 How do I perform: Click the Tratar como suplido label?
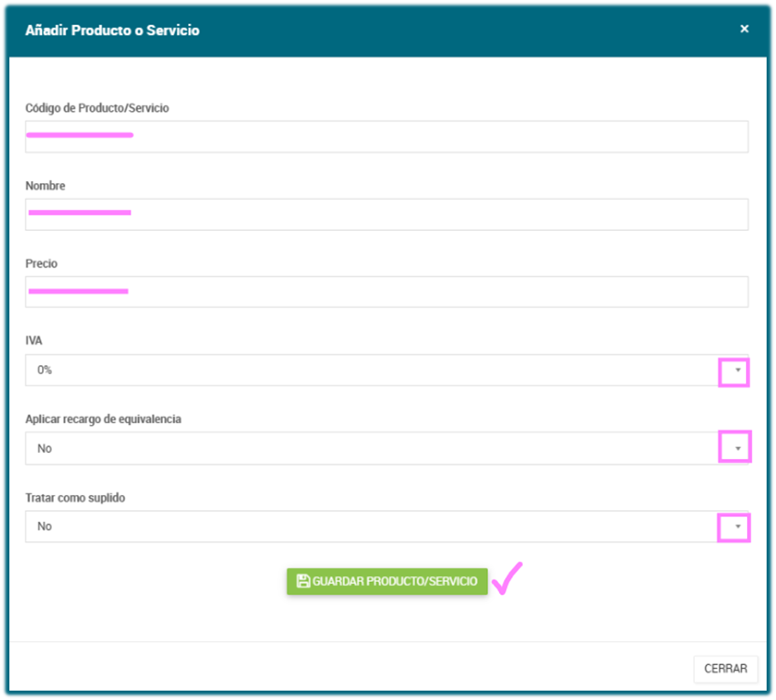point(75,497)
